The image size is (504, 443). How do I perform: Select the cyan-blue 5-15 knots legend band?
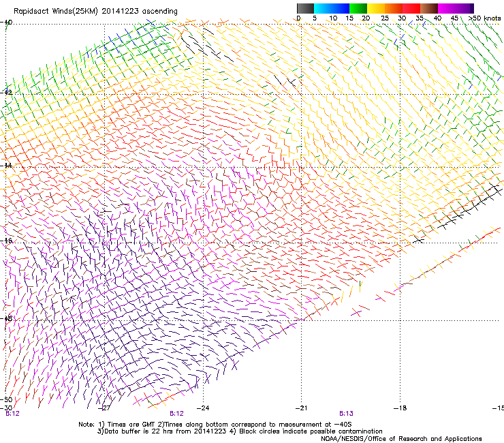pyautogui.click(x=332, y=8)
